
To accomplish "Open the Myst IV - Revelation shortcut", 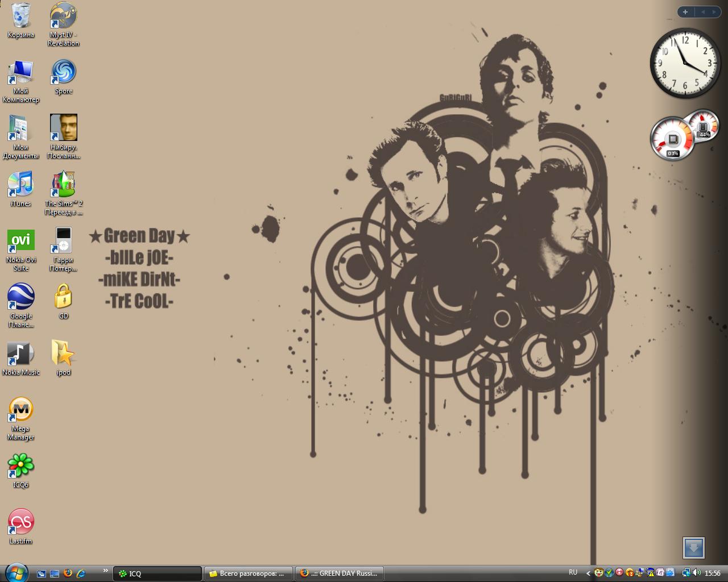I will 63,24.
